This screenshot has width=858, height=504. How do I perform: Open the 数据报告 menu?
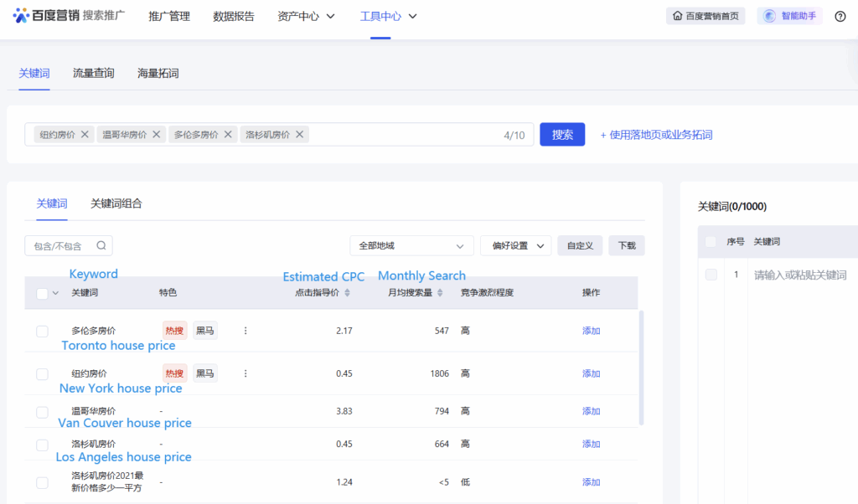tap(234, 17)
